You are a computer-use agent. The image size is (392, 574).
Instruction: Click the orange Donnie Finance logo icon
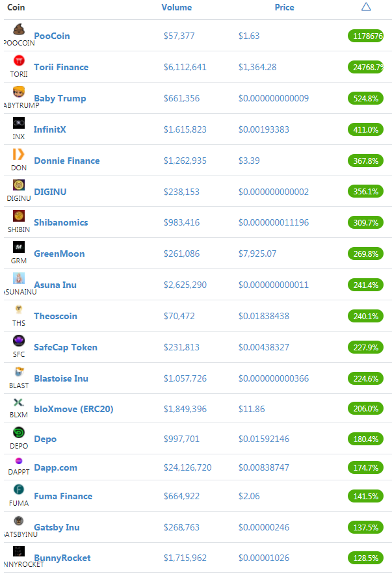point(19,154)
